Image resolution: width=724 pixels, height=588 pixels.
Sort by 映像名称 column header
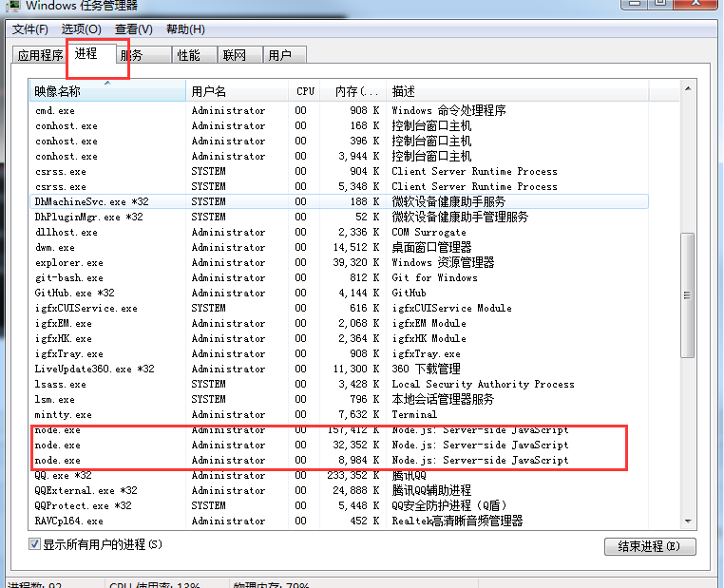coord(107,91)
